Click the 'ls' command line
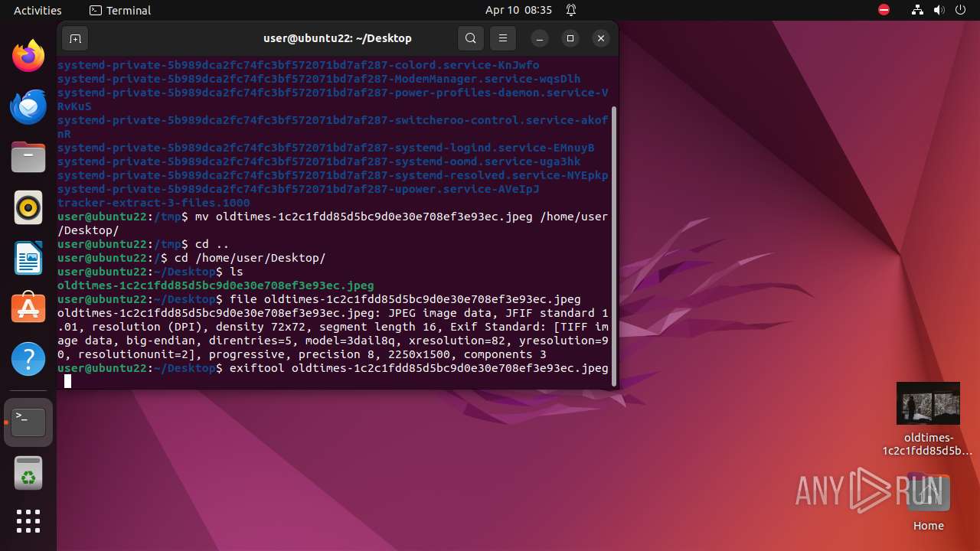The width and height of the screenshot is (980, 551). click(x=150, y=272)
